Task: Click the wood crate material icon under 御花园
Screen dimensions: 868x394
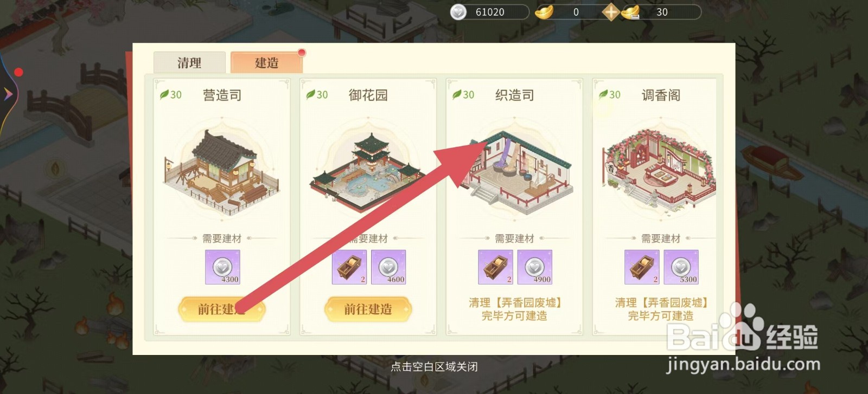Action: tap(349, 267)
